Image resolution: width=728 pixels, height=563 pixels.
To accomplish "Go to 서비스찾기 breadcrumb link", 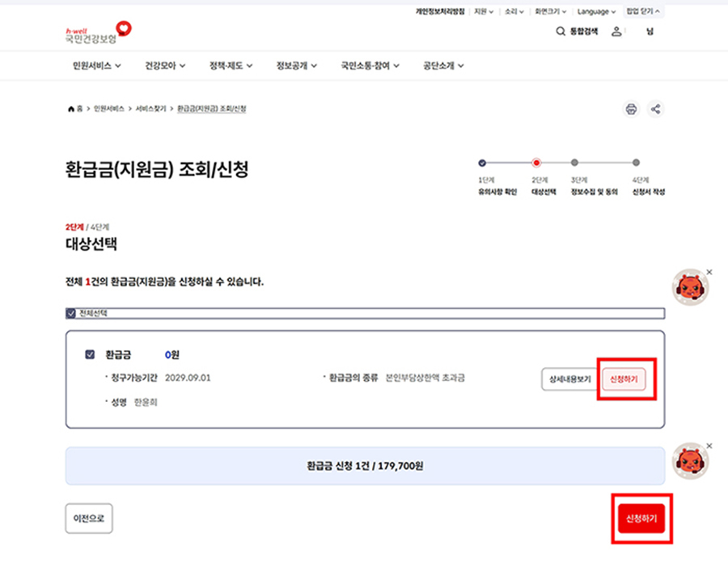I will click(150, 108).
